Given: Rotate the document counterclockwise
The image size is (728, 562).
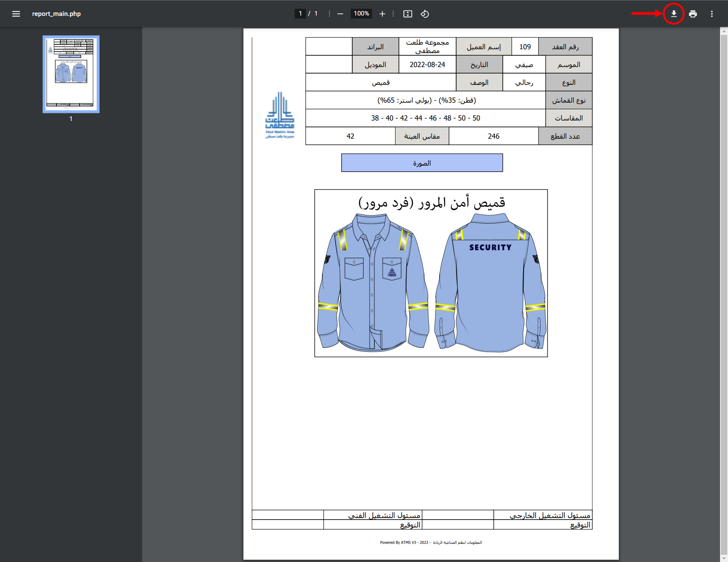Looking at the screenshot, I should pos(425,14).
